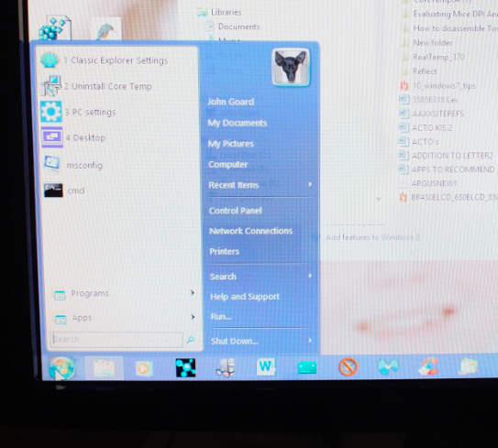
Task: Select BR450ELCD_650ELCD file
Action: coord(454,197)
